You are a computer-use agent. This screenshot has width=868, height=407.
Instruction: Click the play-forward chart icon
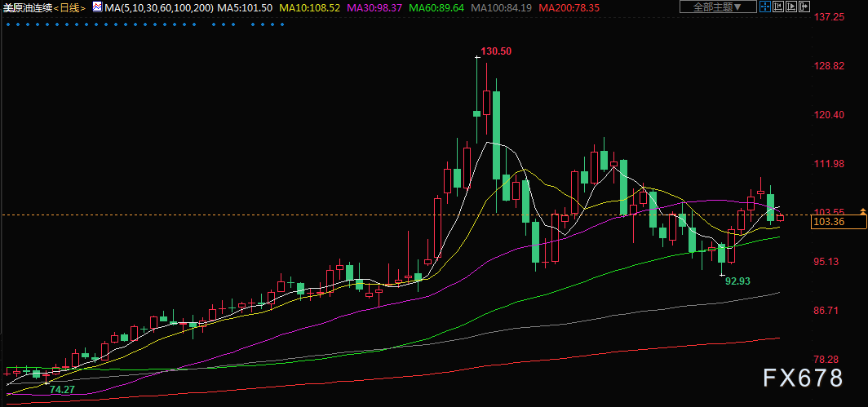pyautogui.click(x=791, y=7)
